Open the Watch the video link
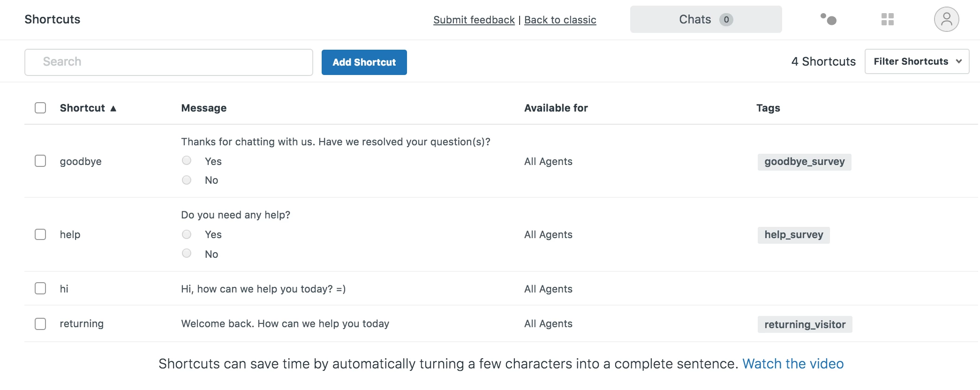Image resolution: width=980 pixels, height=390 pixels. pyautogui.click(x=792, y=364)
